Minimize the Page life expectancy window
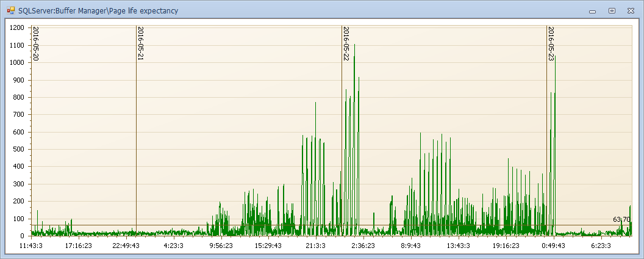The image size is (644, 259). (592, 11)
